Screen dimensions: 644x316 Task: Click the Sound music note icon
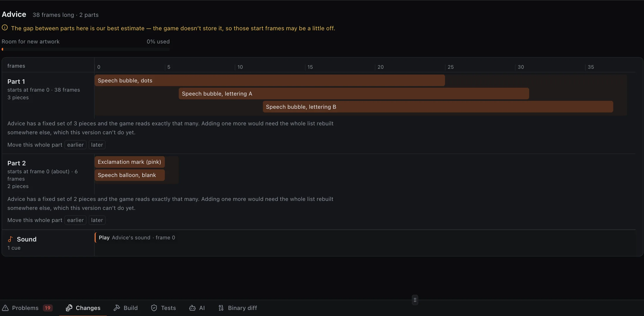click(x=10, y=239)
